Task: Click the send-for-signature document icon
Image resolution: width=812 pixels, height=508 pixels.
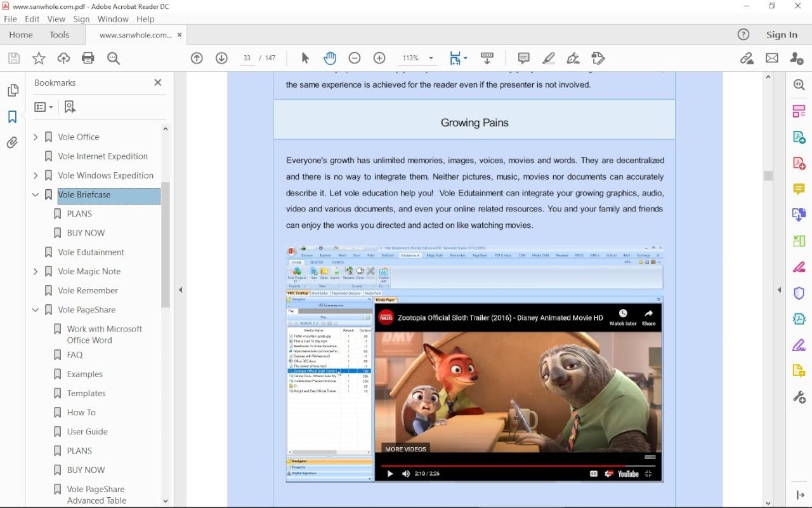Action: 598,58
